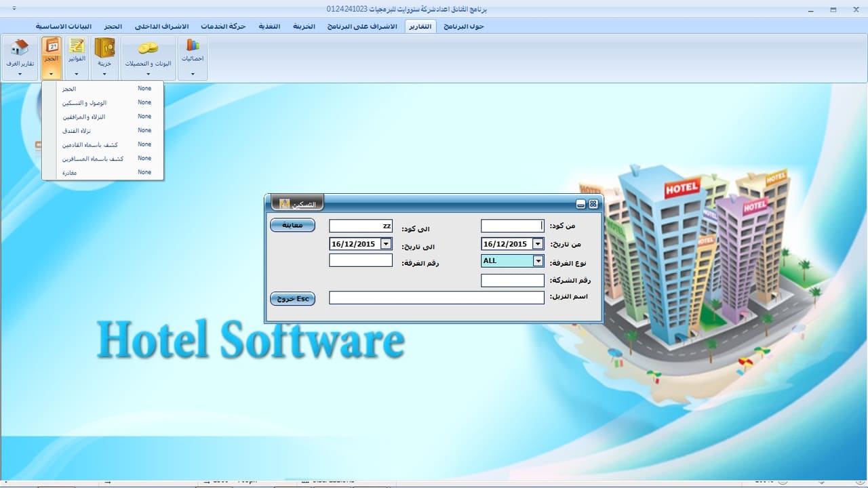Expand the احصائيات dropdown arrow
This screenshot has height=488, width=868.
pos(193,74)
